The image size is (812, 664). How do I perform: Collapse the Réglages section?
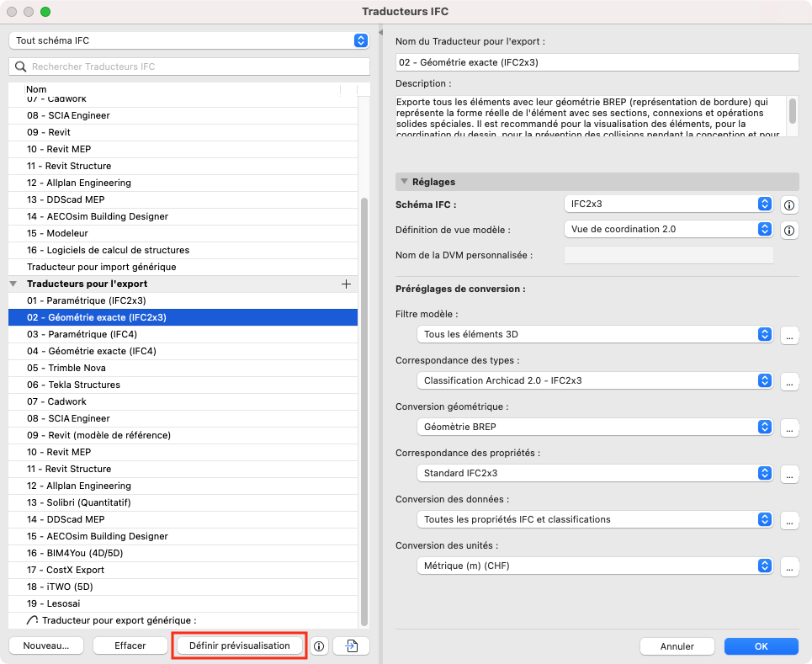coord(404,182)
